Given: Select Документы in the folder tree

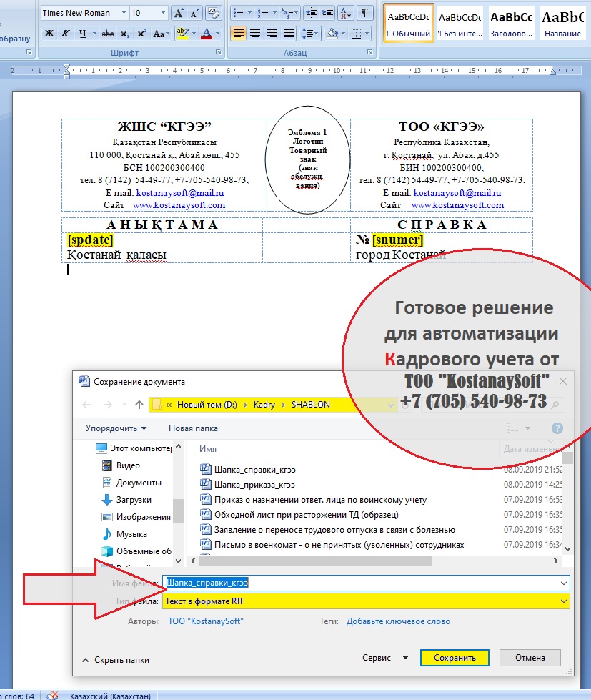Looking at the screenshot, I should coord(132,483).
